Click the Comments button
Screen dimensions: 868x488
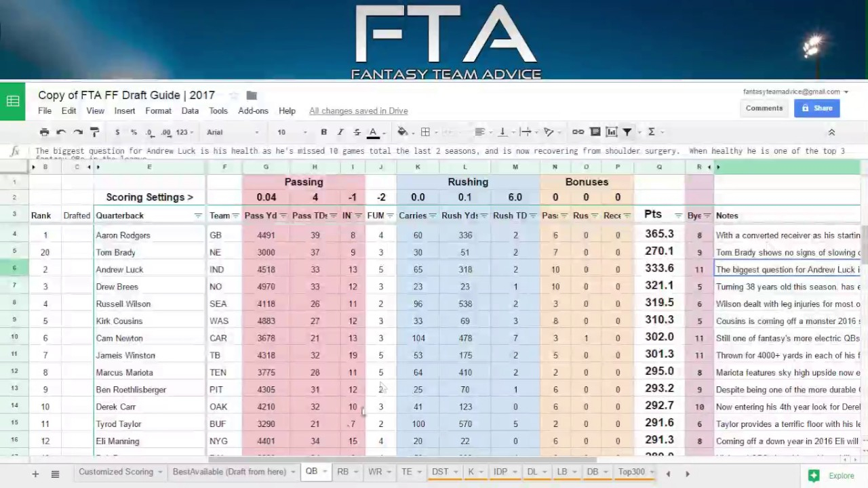coord(764,108)
